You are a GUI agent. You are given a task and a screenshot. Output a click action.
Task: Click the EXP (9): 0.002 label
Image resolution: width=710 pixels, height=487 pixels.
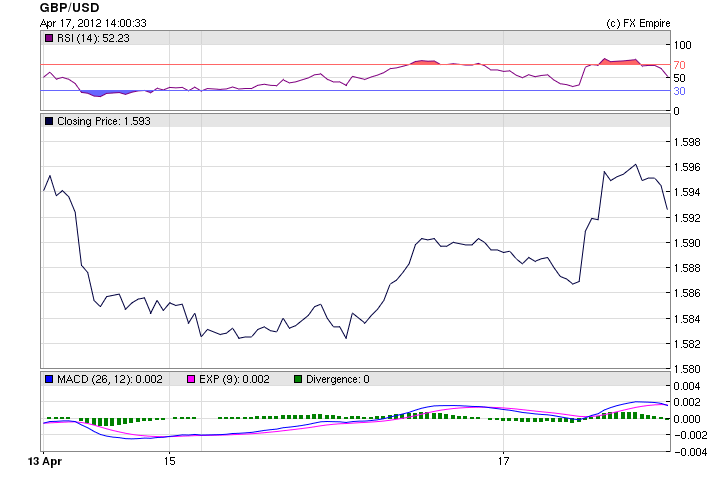[234, 379]
